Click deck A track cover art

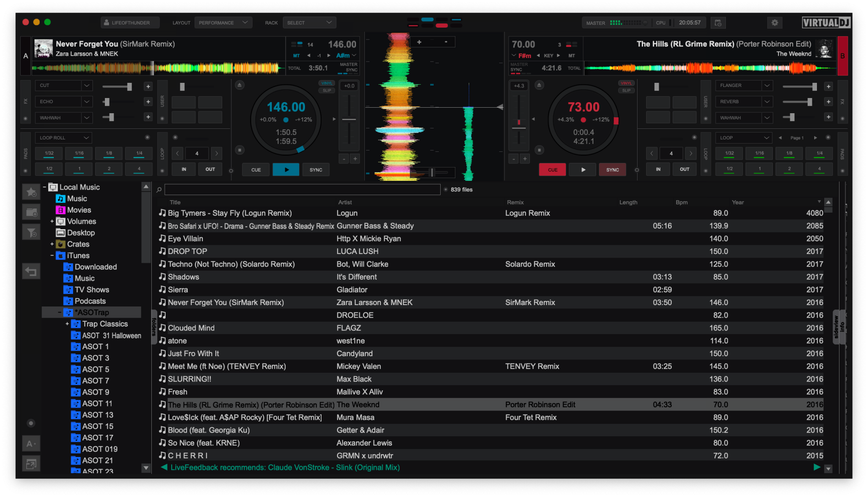coord(44,48)
